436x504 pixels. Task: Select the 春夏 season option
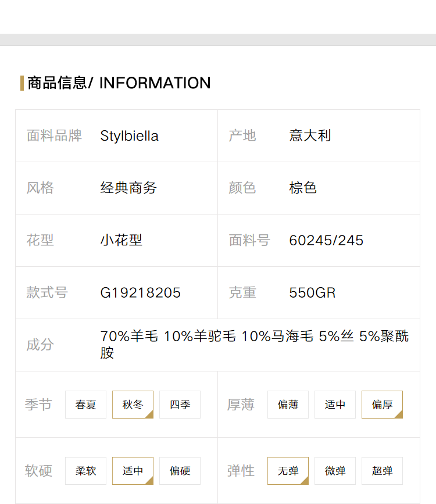pos(85,405)
